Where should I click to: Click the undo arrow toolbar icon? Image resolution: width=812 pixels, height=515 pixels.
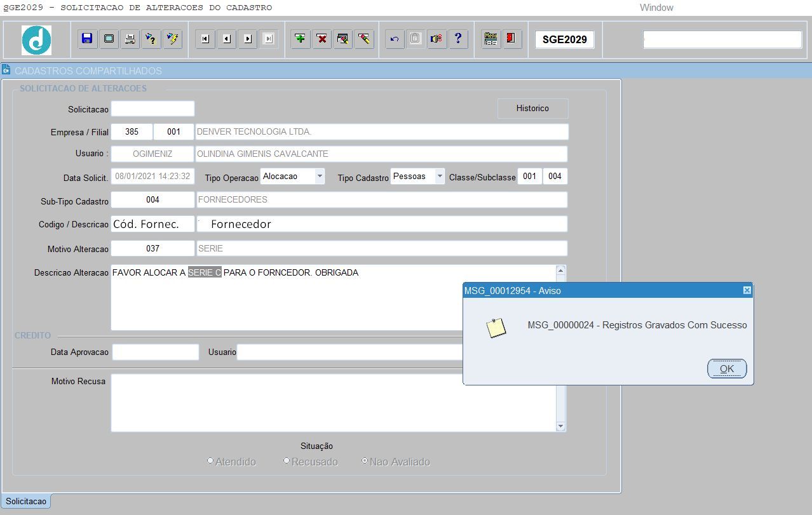click(395, 39)
